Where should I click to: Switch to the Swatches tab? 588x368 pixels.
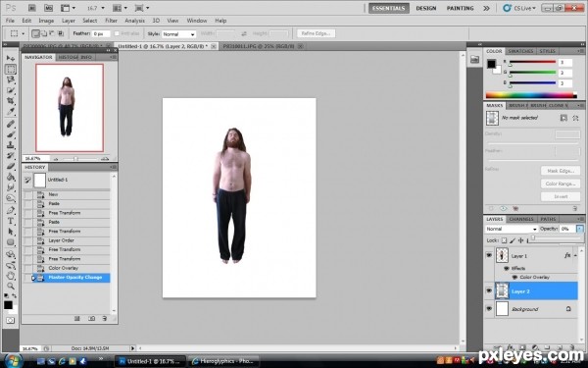pyautogui.click(x=520, y=51)
